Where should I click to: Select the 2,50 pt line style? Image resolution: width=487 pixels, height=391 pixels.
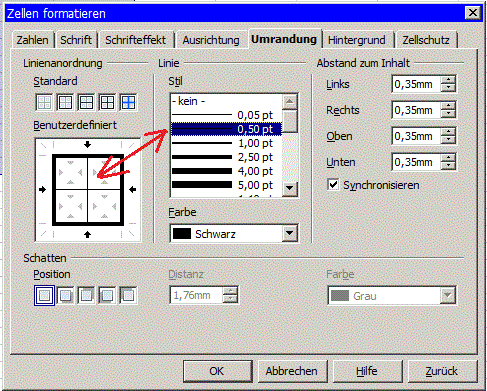click(x=226, y=157)
